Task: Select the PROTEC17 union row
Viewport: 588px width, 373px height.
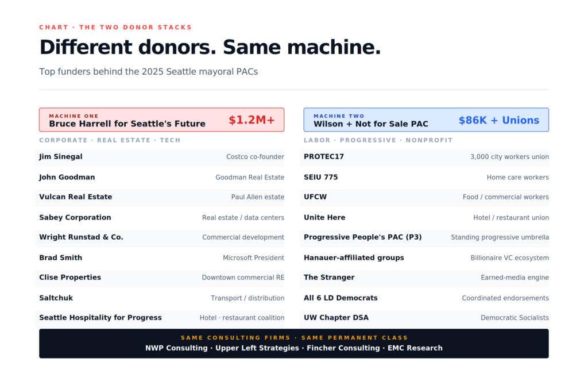Action: [x=424, y=157]
